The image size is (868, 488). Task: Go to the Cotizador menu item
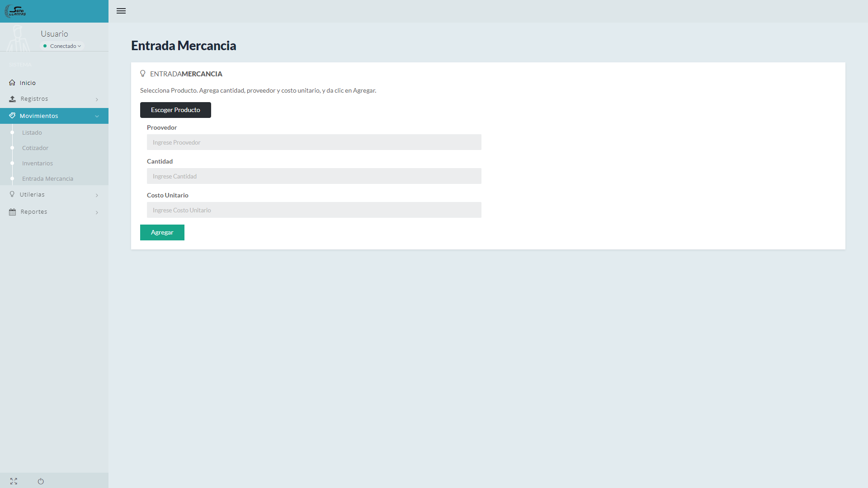click(35, 148)
